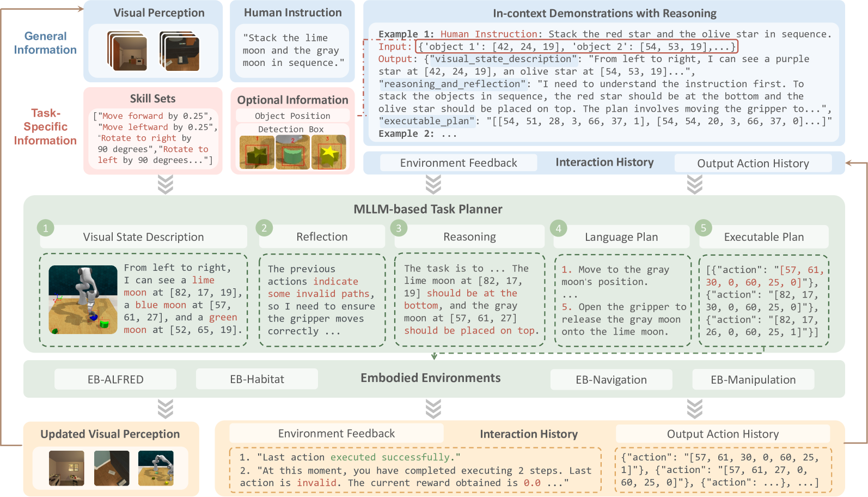Viewport: 868px width, 497px height.
Task: Select Output Action History in the orange panel
Action: tap(723, 434)
